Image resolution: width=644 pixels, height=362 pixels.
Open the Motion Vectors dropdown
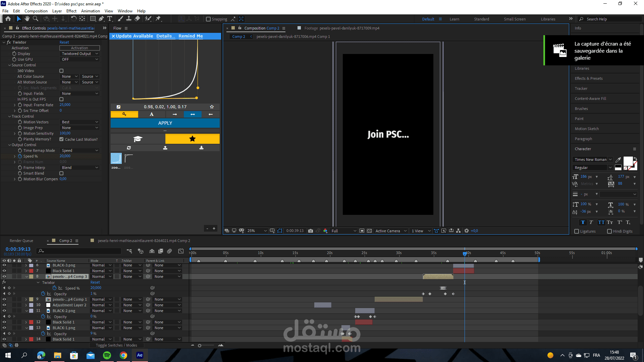(80, 122)
